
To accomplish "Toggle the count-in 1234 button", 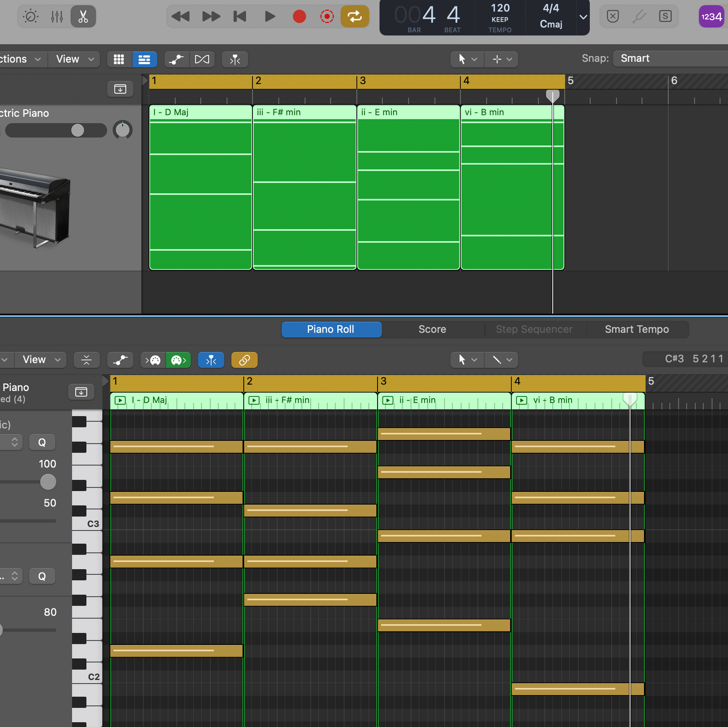I will pos(711,17).
